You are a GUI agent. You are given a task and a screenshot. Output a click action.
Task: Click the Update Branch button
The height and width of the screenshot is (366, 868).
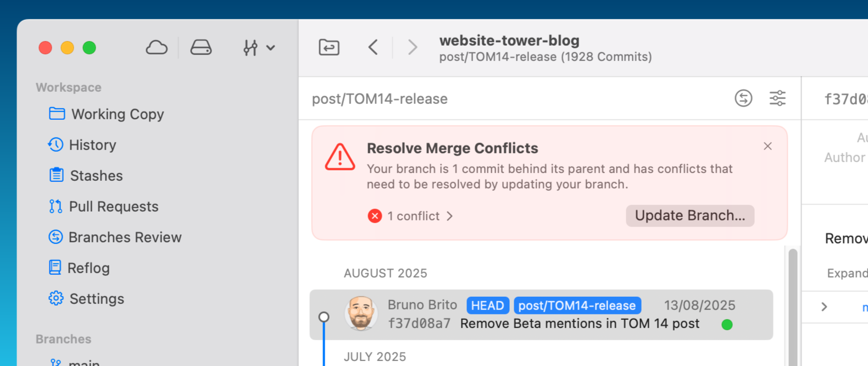tap(689, 215)
